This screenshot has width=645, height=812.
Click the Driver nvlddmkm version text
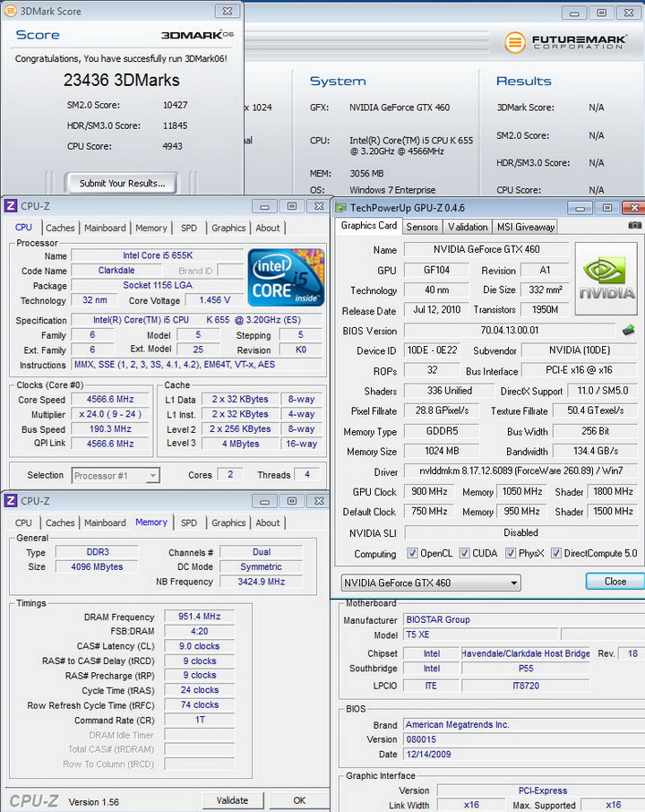point(520,471)
